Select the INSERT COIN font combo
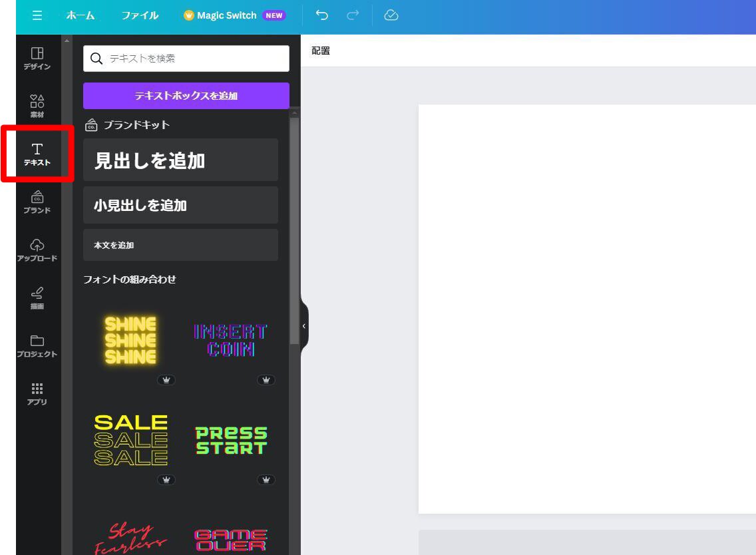 coord(230,340)
